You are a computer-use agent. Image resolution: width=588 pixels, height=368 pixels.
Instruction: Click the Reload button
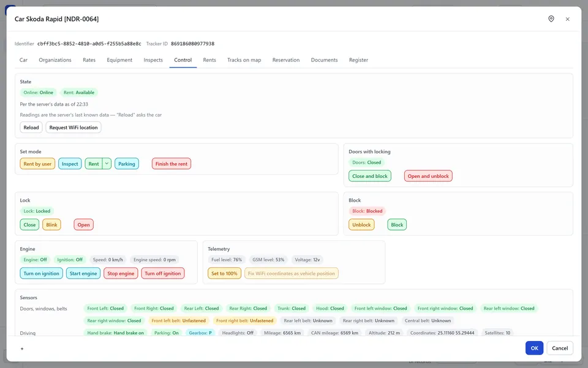(x=31, y=128)
